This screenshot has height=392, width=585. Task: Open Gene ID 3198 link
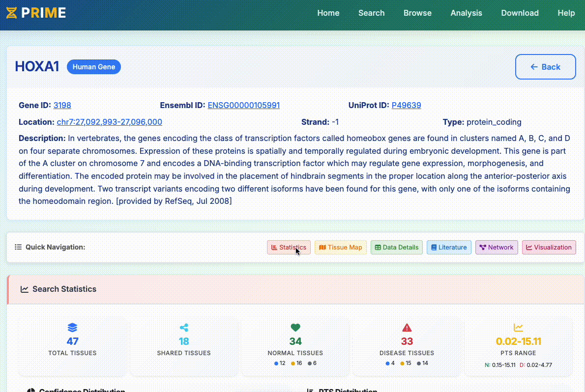(x=62, y=105)
